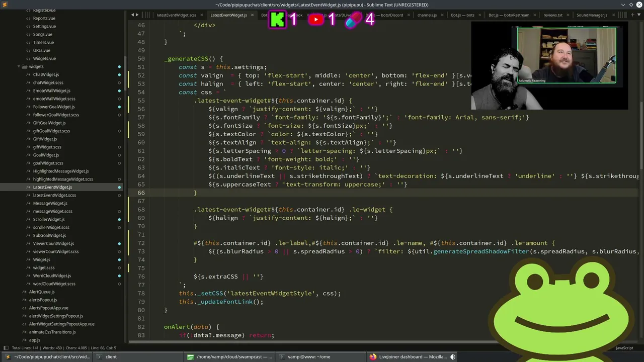The width and height of the screenshot is (644, 362).
Task: Click the Line 66, Col 5 status indicator
Action: [x=103, y=348]
